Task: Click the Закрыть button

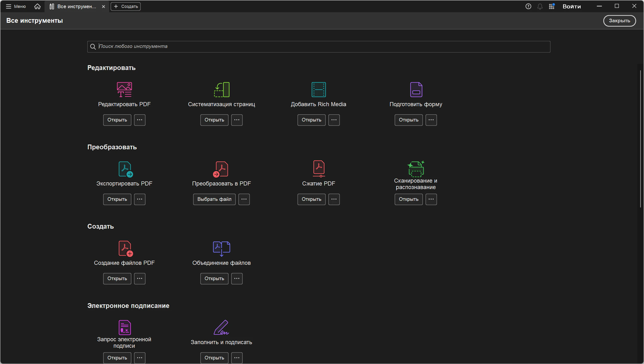Action: (x=619, y=21)
